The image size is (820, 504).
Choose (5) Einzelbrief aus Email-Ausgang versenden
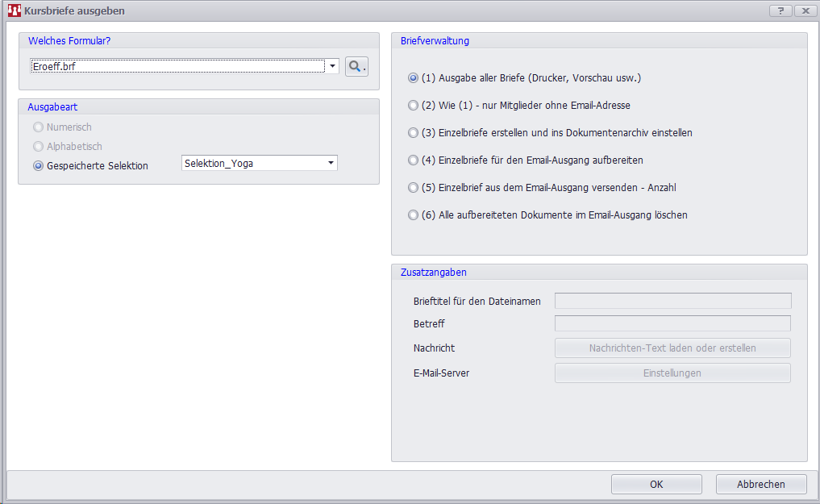pyautogui.click(x=414, y=188)
